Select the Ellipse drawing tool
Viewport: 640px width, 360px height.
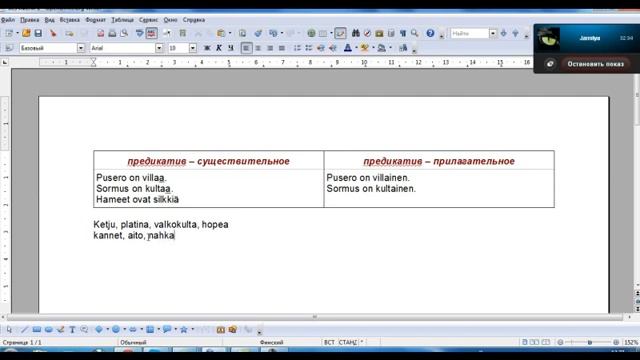[x=48, y=330]
